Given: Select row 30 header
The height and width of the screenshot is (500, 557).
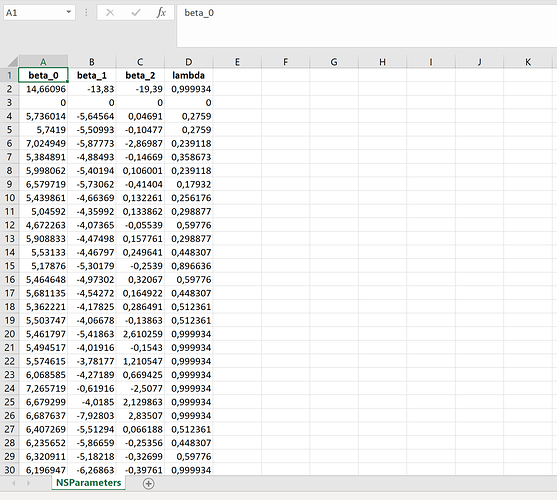Looking at the screenshot, I should pos(9,470).
